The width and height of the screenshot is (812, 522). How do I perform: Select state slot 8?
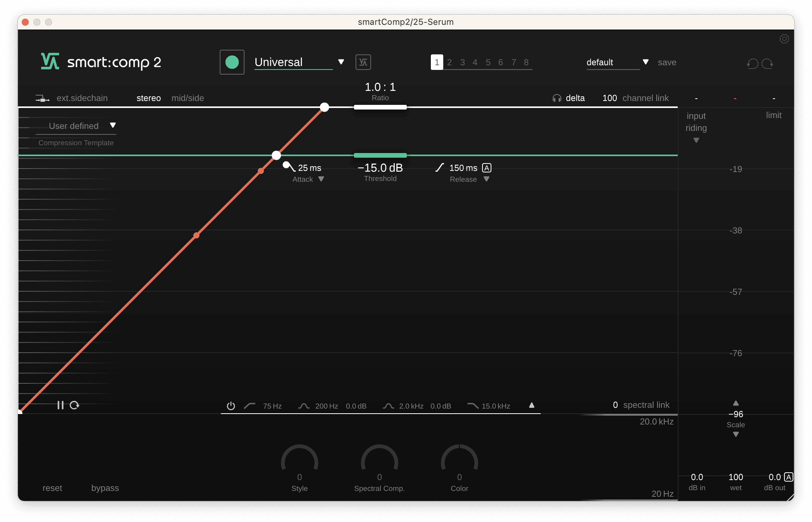pos(526,62)
